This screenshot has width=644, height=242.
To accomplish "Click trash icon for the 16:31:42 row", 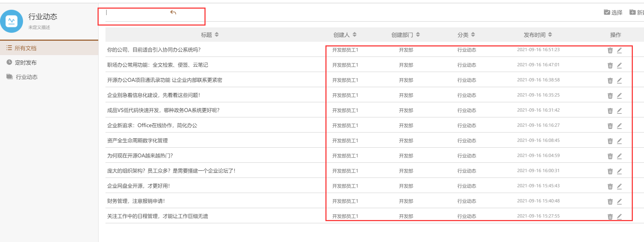I will [x=610, y=111].
